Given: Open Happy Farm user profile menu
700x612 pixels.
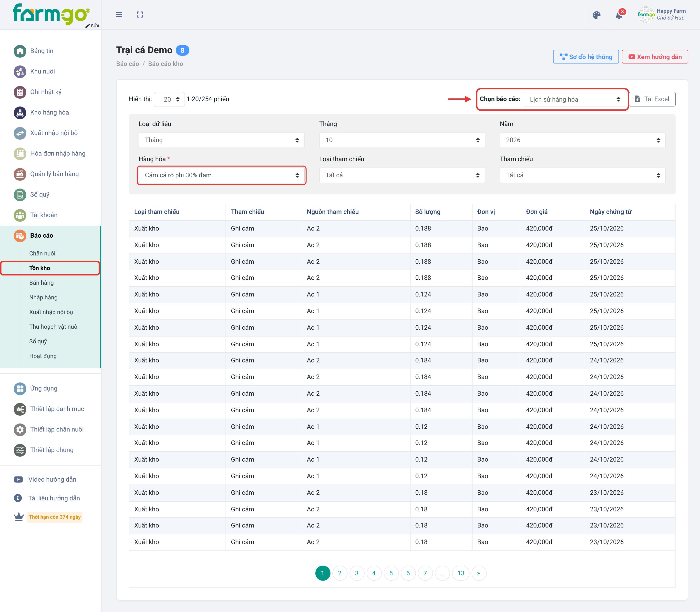Looking at the screenshot, I should tap(662, 15).
